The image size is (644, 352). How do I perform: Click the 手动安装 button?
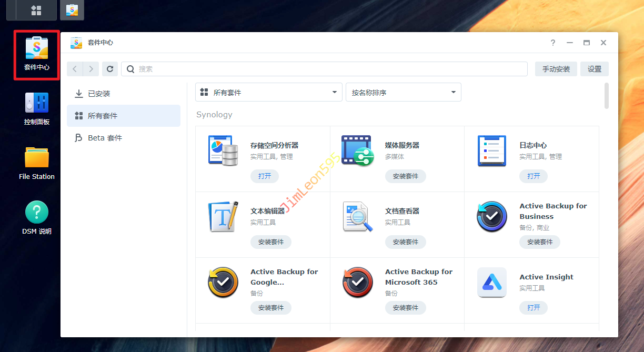point(556,69)
